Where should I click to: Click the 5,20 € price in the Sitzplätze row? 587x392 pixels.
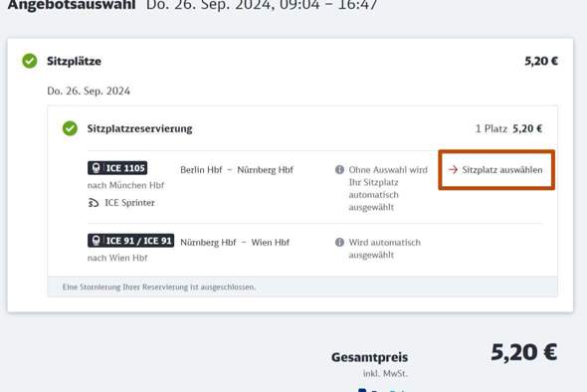pos(541,61)
